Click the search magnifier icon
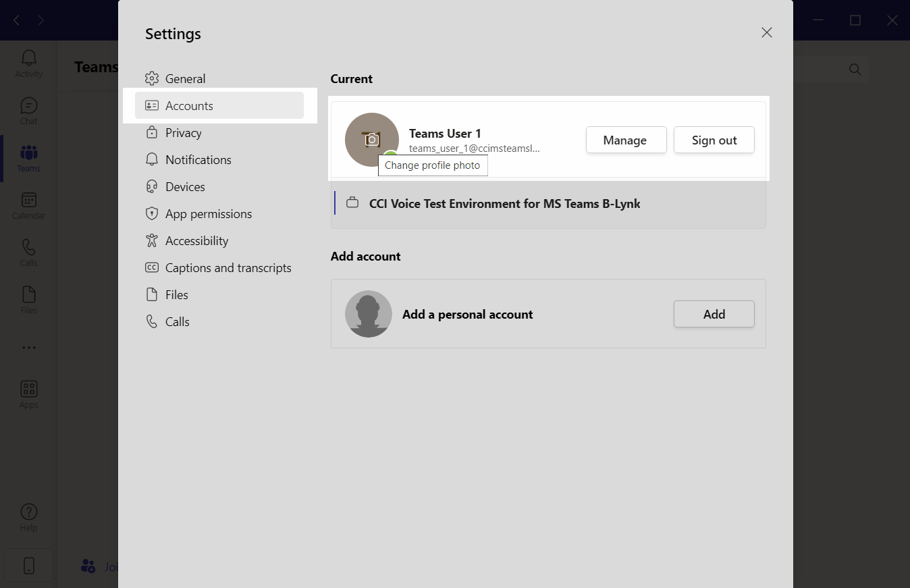The height and width of the screenshot is (588, 910). (855, 70)
